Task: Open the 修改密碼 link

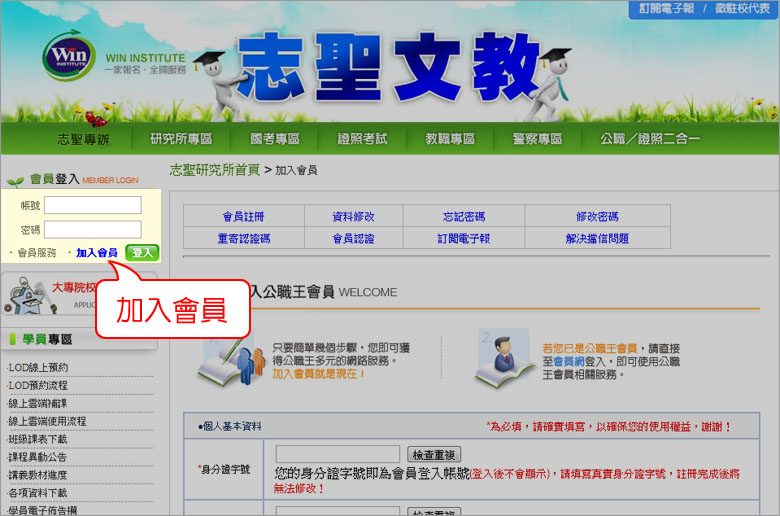Action: click(597, 216)
